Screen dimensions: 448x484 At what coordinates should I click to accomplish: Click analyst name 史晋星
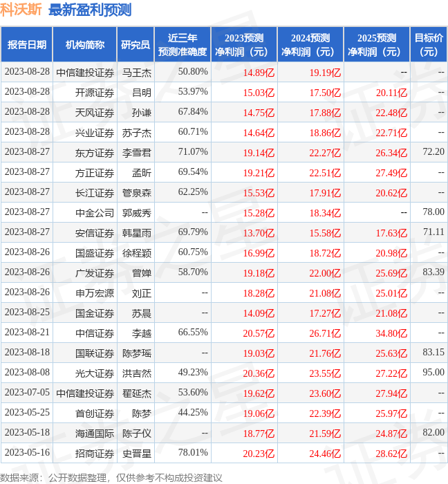pyautogui.click(x=137, y=454)
